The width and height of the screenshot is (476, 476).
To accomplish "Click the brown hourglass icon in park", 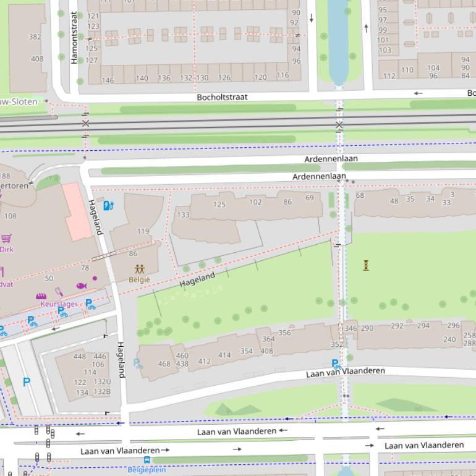I will tap(366, 265).
